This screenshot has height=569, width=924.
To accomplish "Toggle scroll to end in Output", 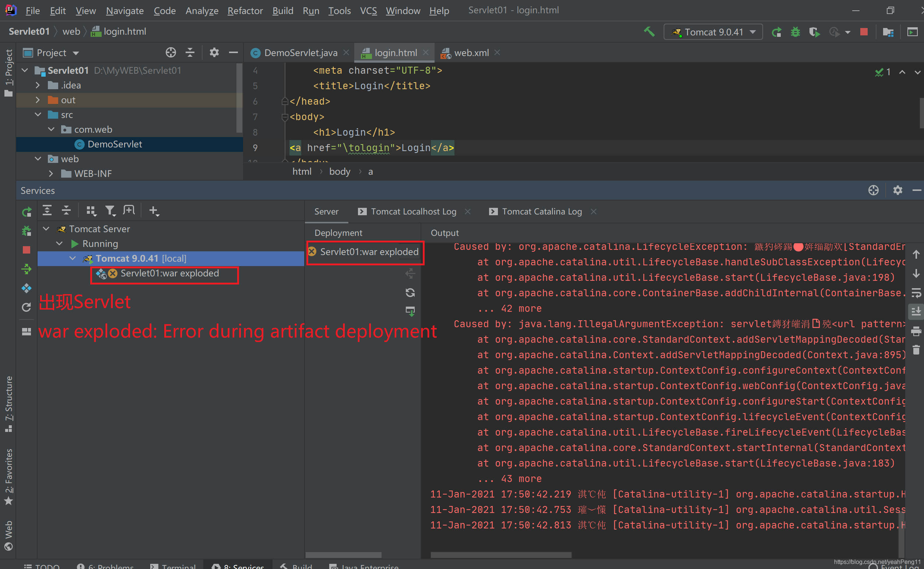I will 916,312.
